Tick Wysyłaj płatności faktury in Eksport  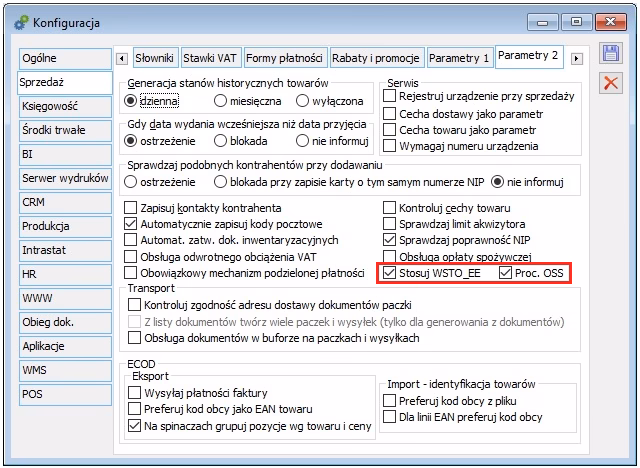coord(134,394)
